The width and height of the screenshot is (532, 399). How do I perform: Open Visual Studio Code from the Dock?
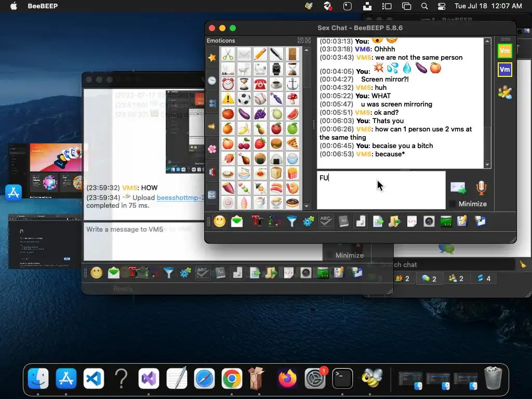[x=94, y=379]
